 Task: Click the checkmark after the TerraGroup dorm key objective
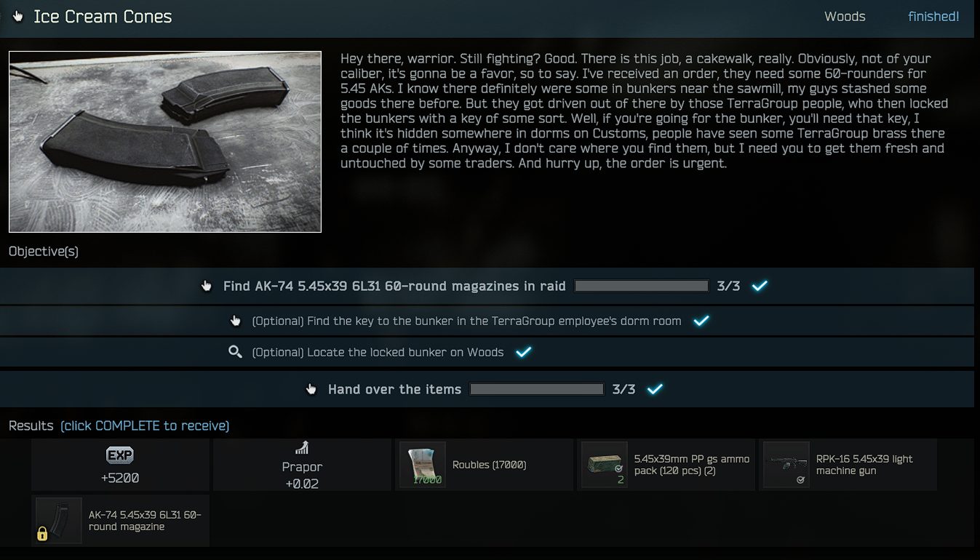click(x=701, y=321)
